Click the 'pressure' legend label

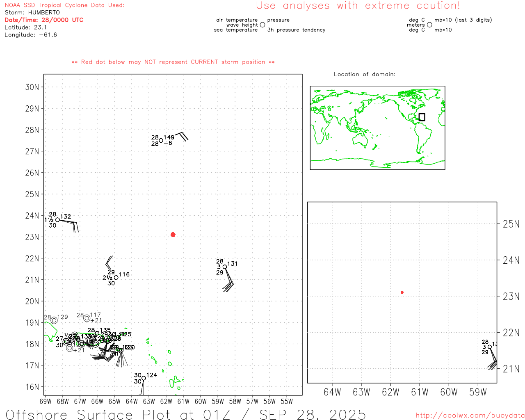tap(278, 20)
